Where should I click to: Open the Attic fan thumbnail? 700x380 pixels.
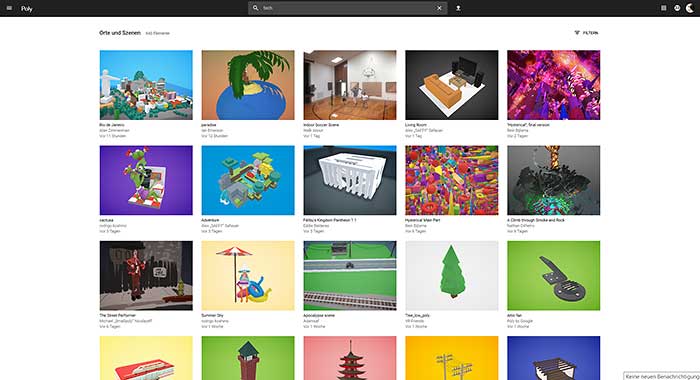[x=554, y=276]
